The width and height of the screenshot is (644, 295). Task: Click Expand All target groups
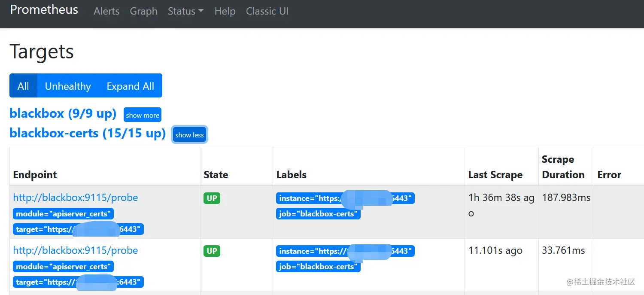(131, 86)
